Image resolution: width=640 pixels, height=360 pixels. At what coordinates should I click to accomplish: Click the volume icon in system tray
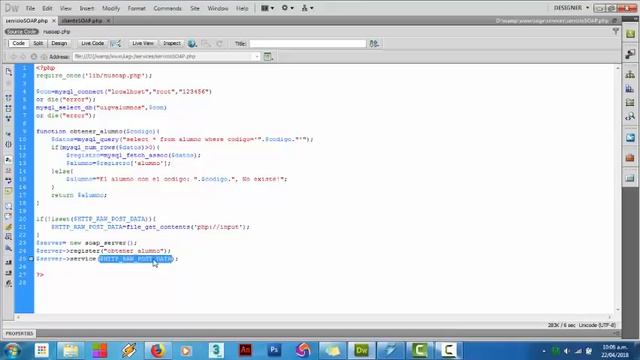(x=567, y=351)
